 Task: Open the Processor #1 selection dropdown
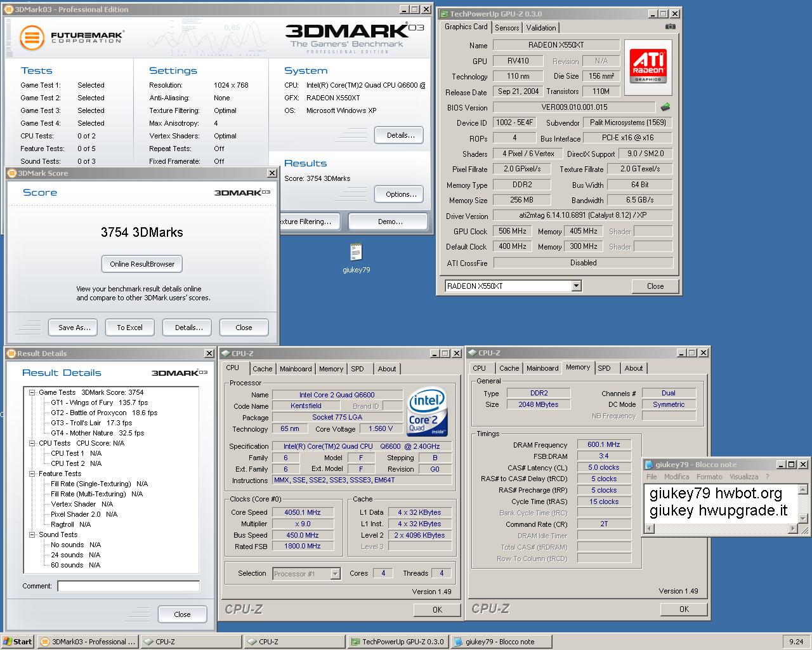tap(335, 574)
